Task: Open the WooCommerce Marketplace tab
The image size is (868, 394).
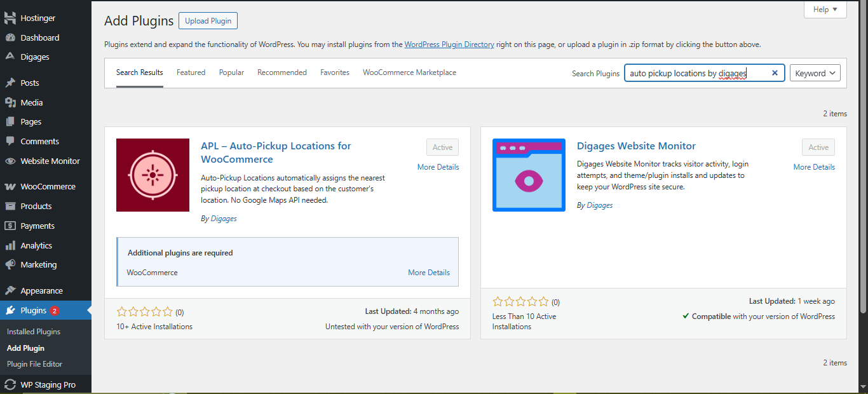Action: 409,72
